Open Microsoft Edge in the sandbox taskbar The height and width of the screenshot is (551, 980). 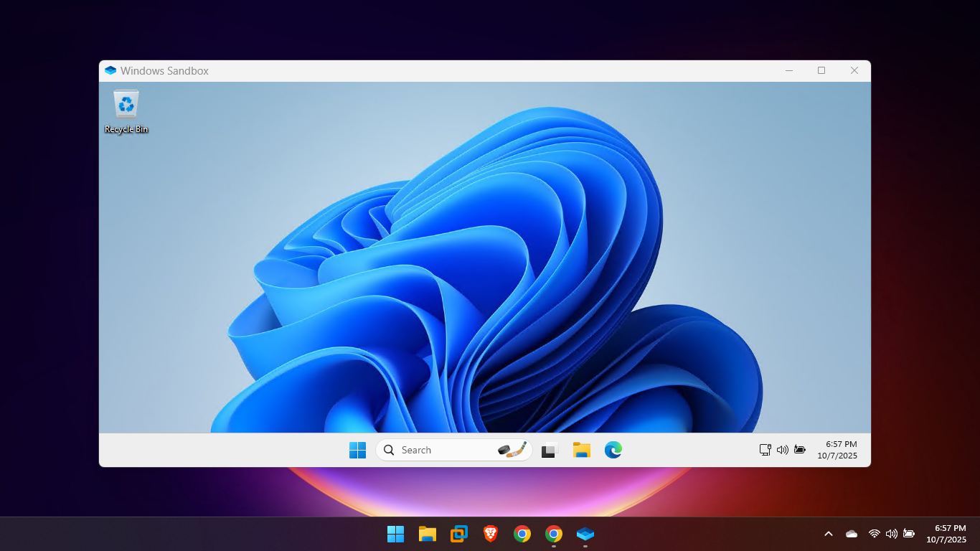[x=613, y=450]
